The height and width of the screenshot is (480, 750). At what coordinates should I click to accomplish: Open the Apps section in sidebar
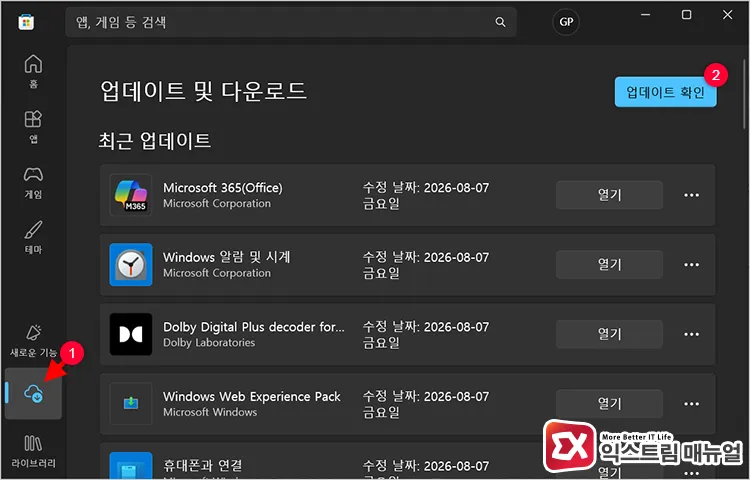click(33, 126)
